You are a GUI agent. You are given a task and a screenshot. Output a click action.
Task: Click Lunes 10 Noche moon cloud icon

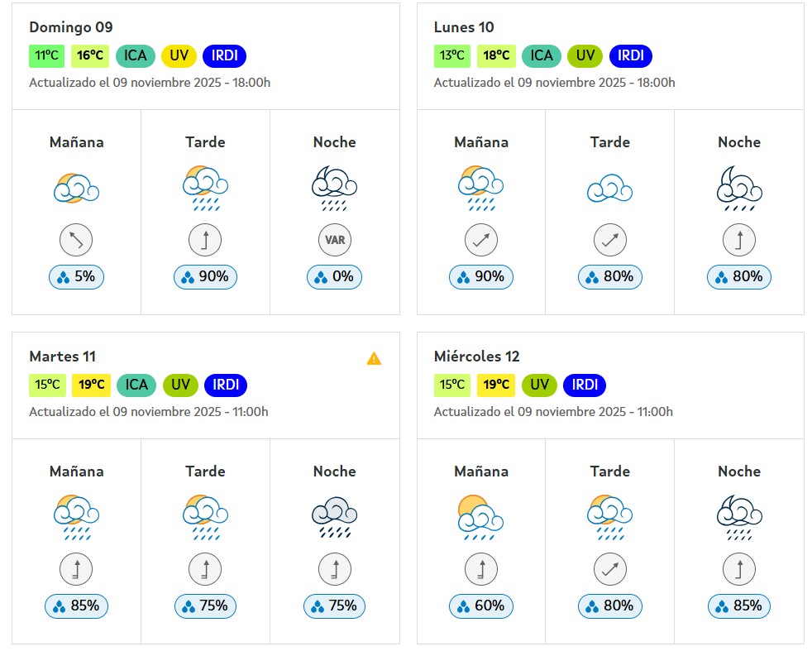[x=738, y=187]
